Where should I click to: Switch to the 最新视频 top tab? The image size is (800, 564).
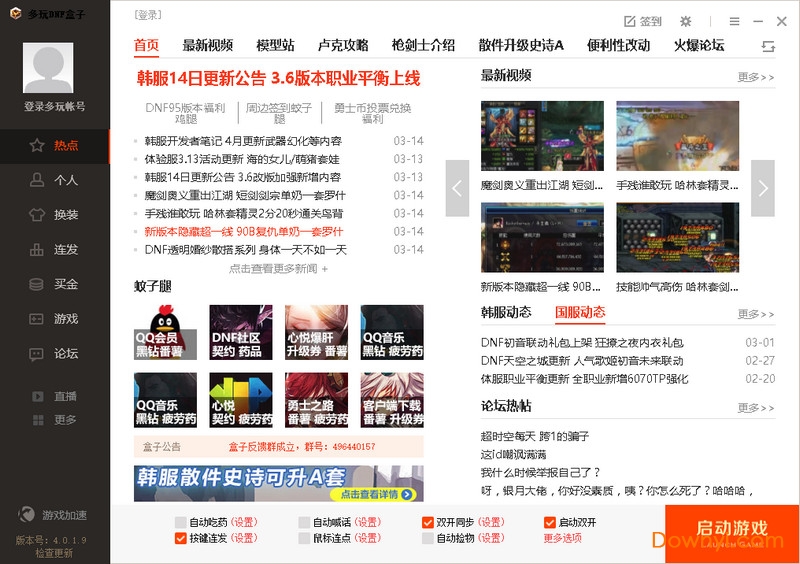click(208, 45)
